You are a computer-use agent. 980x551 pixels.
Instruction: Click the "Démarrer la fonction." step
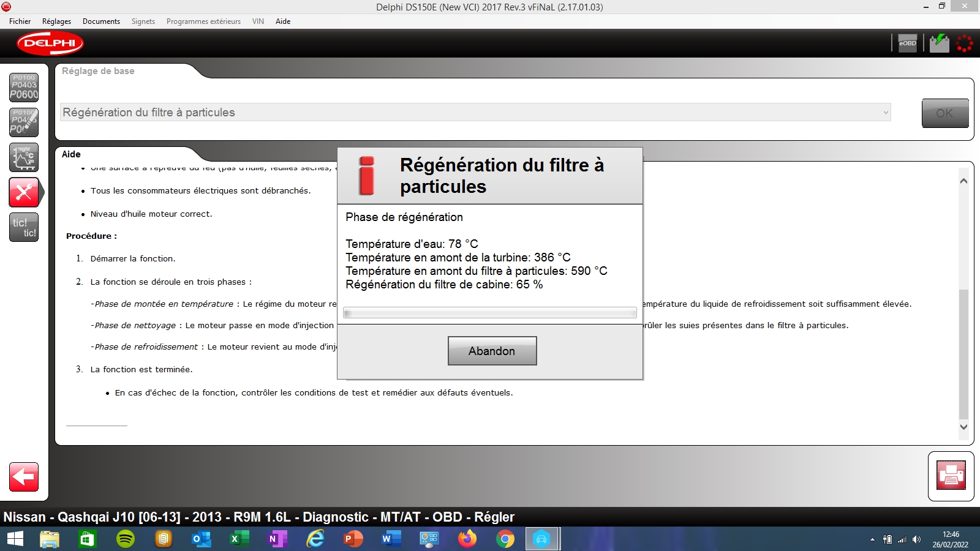(x=133, y=258)
